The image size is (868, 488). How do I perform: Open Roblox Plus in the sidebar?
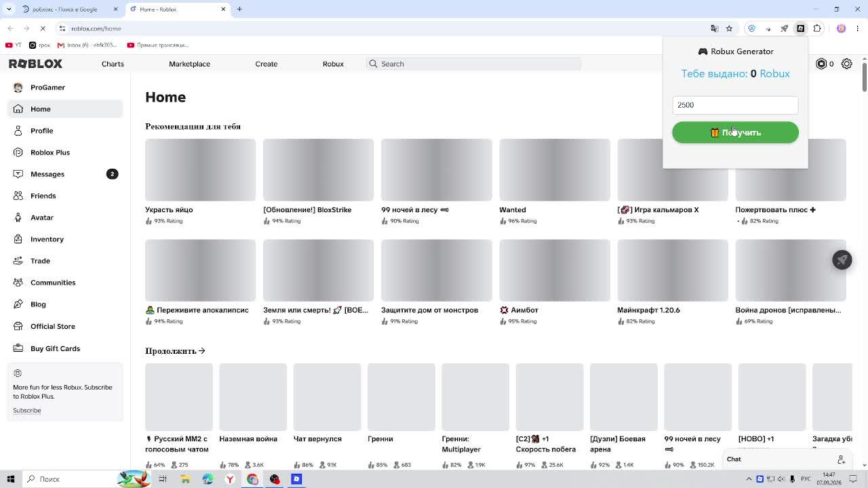[65, 152]
